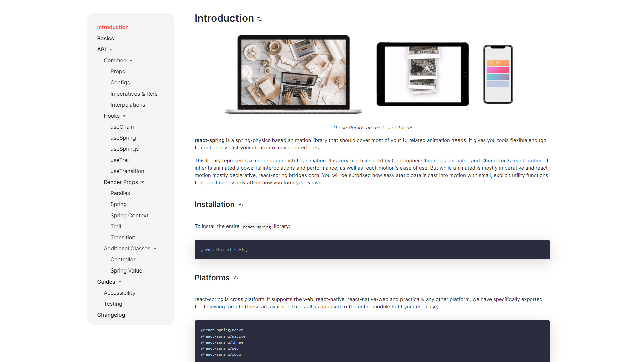Click the Render Props sidebar label
Screen dimensions: 644x362
pyautogui.click(x=121, y=182)
